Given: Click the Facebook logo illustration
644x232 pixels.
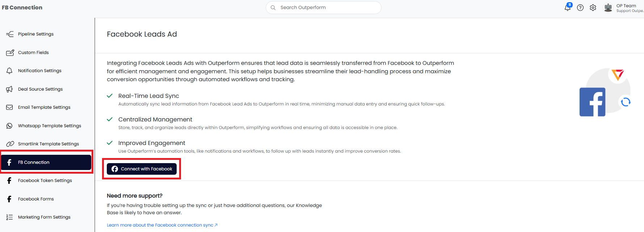Looking at the screenshot, I should 592,102.
